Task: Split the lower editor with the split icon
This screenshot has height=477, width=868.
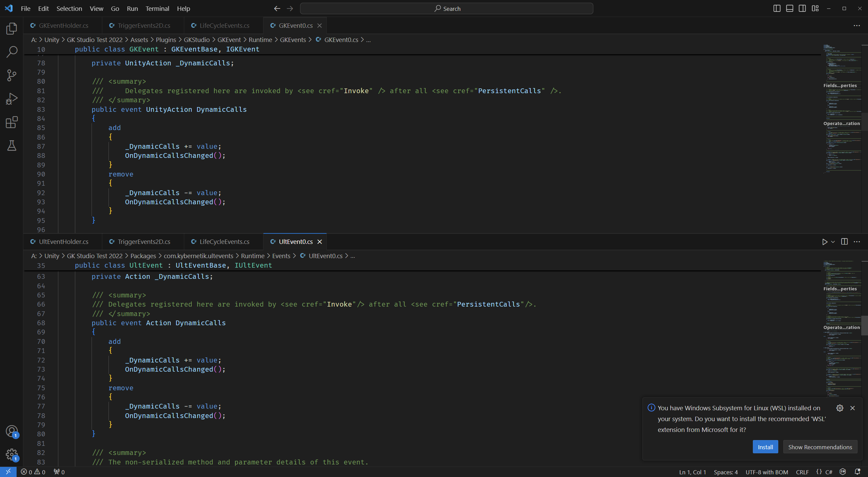Action: [845, 242]
